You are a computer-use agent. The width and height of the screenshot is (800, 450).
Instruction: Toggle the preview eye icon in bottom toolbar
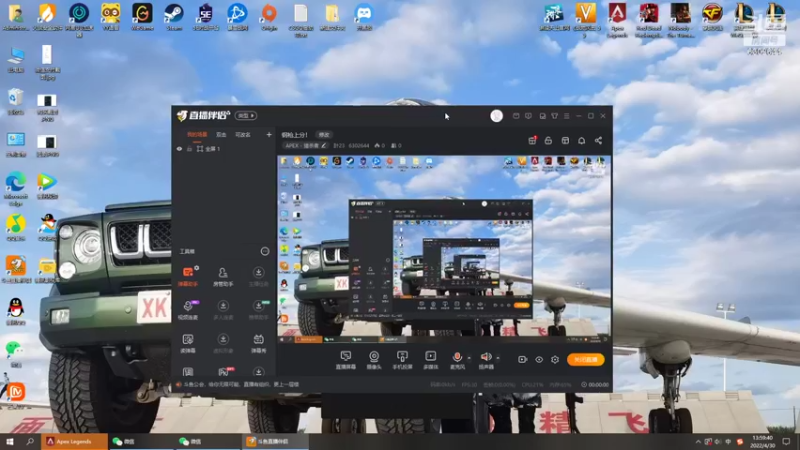click(x=539, y=360)
